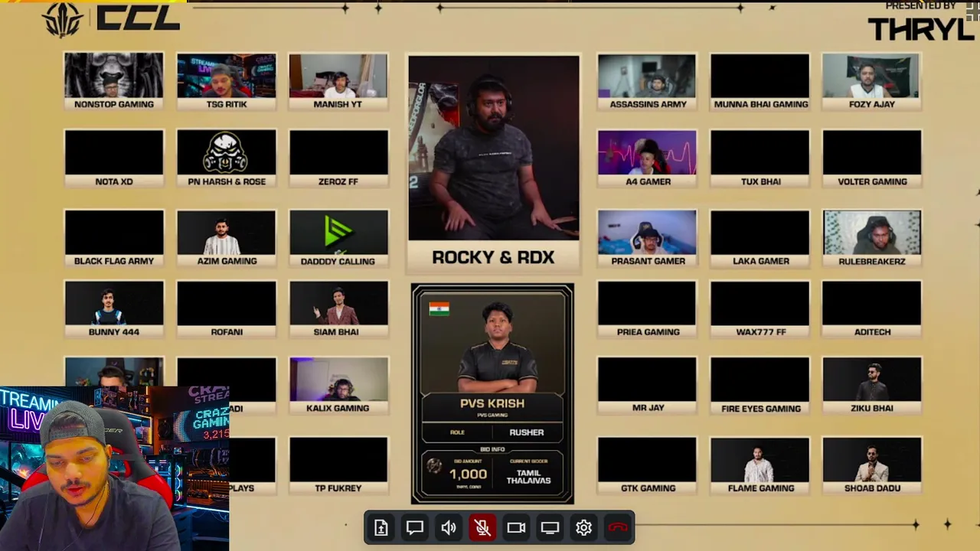Select the TSG RITIK tile
Screen dimensions: 980x551
[227, 81]
